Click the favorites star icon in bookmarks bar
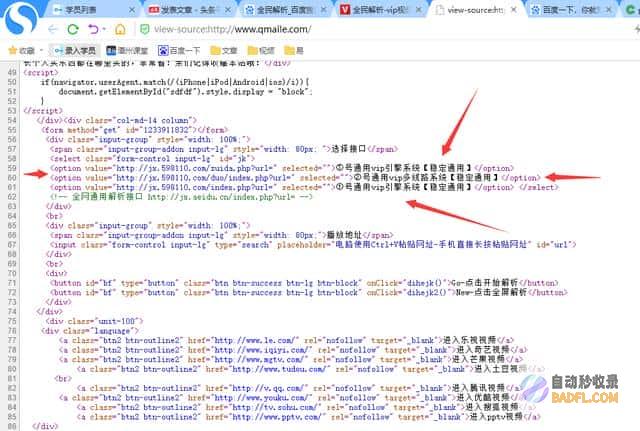Screen dimensions: 640x431 click(13, 51)
